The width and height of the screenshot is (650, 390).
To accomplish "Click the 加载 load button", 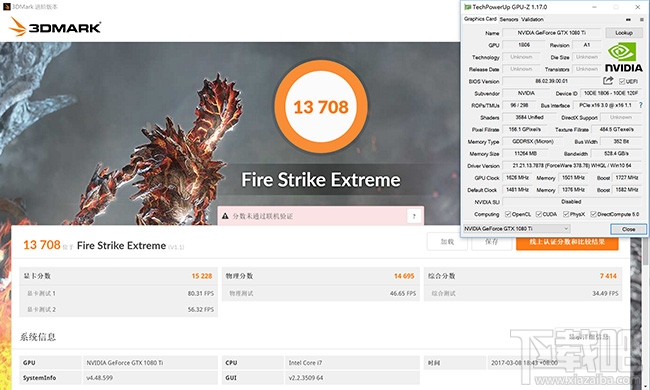I will tap(447, 242).
